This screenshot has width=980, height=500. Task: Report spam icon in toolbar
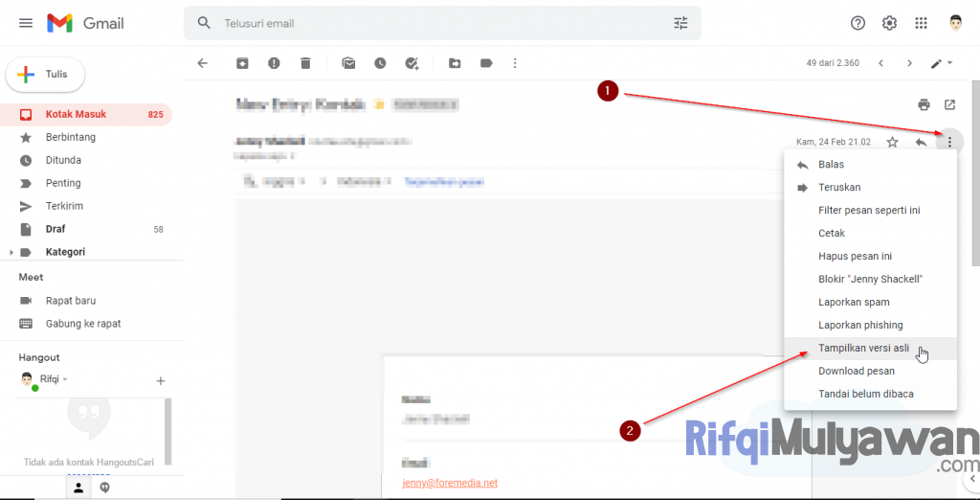pos(274,63)
